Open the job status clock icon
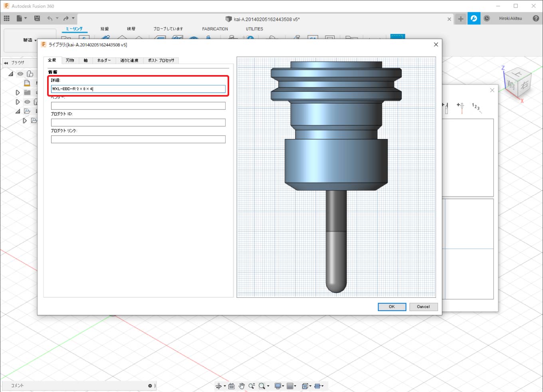The image size is (543, 392). [487, 18]
